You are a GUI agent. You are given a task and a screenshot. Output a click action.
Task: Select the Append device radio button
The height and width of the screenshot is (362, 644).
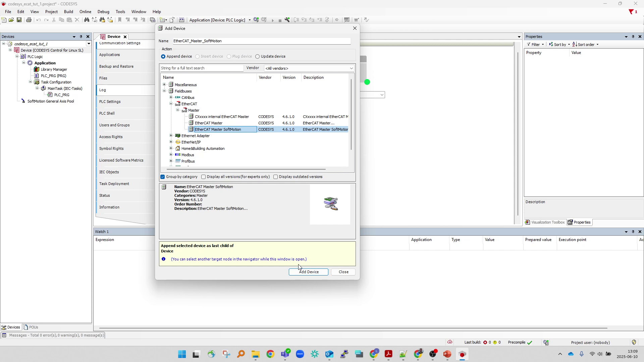[163, 56]
